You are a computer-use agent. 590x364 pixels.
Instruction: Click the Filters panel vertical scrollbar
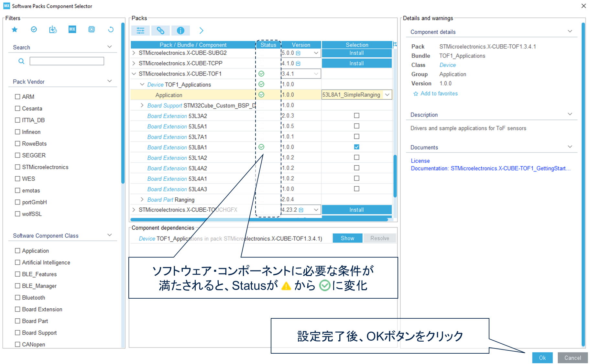pyautogui.click(x=123, y=103)
